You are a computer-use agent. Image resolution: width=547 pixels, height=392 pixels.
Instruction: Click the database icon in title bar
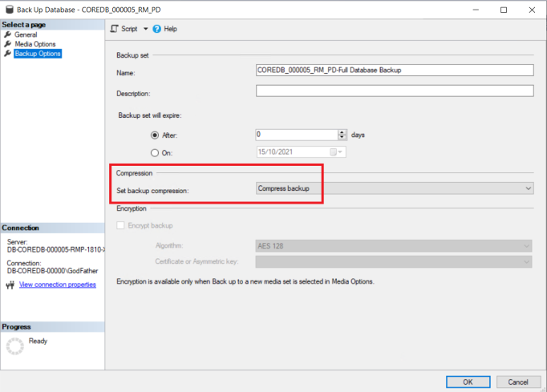(10, 10)
